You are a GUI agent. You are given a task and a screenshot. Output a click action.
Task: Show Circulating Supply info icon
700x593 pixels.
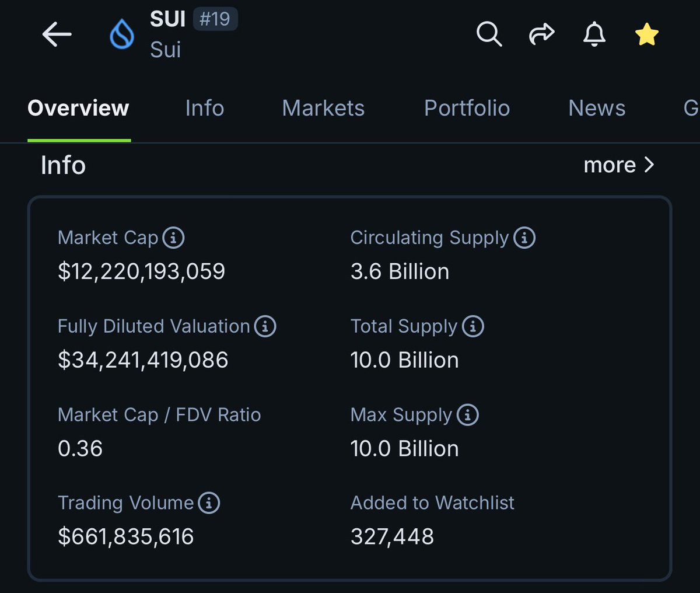pos(524,238)
